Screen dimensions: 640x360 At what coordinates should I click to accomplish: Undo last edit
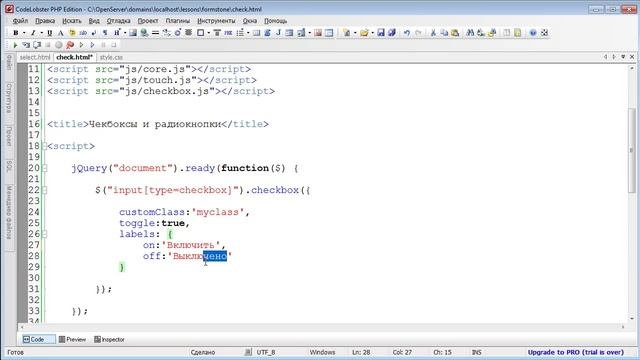click(407, 33)
